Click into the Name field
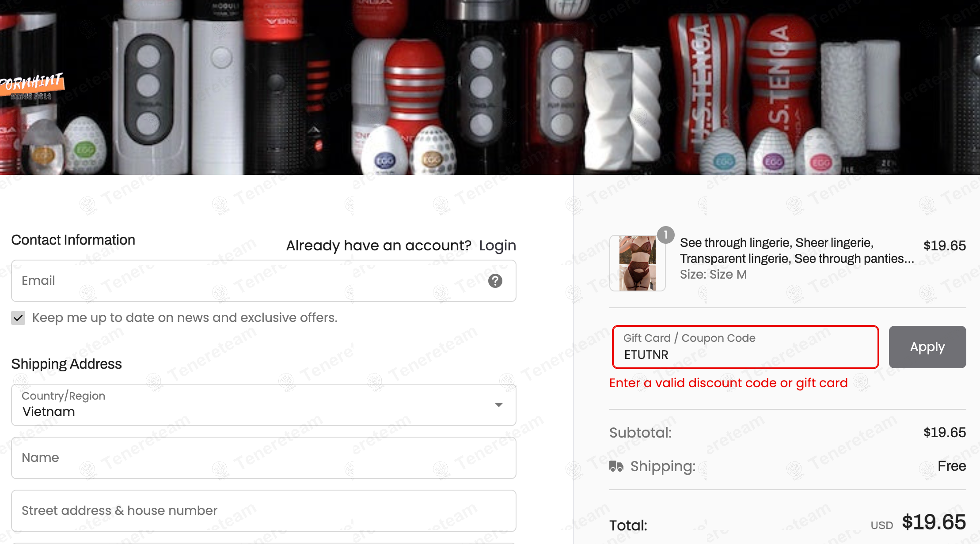The height and width of the screenshot is (544, 980). coord(263,458)
